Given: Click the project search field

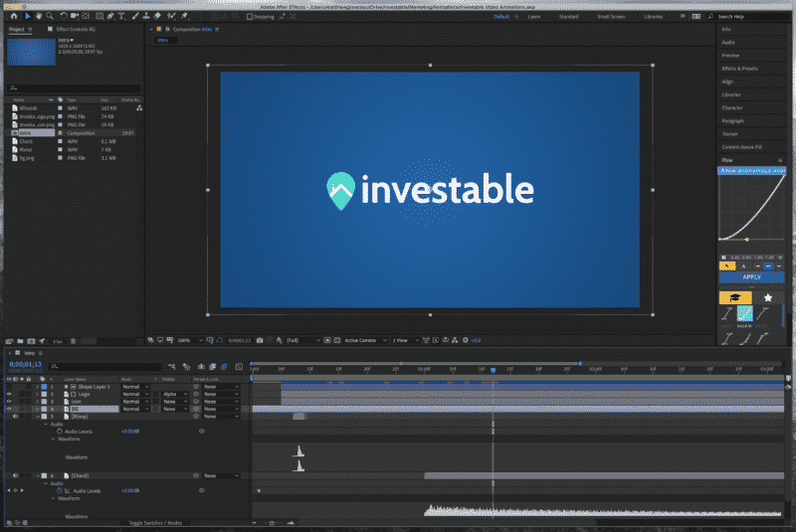Looking at the screenshot, I should click(x=74, y=89).
